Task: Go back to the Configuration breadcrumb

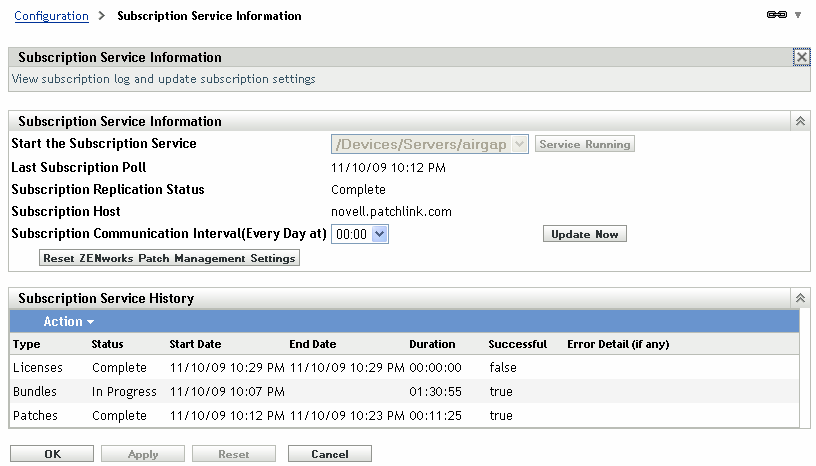Action: click(x=51, y=16)
